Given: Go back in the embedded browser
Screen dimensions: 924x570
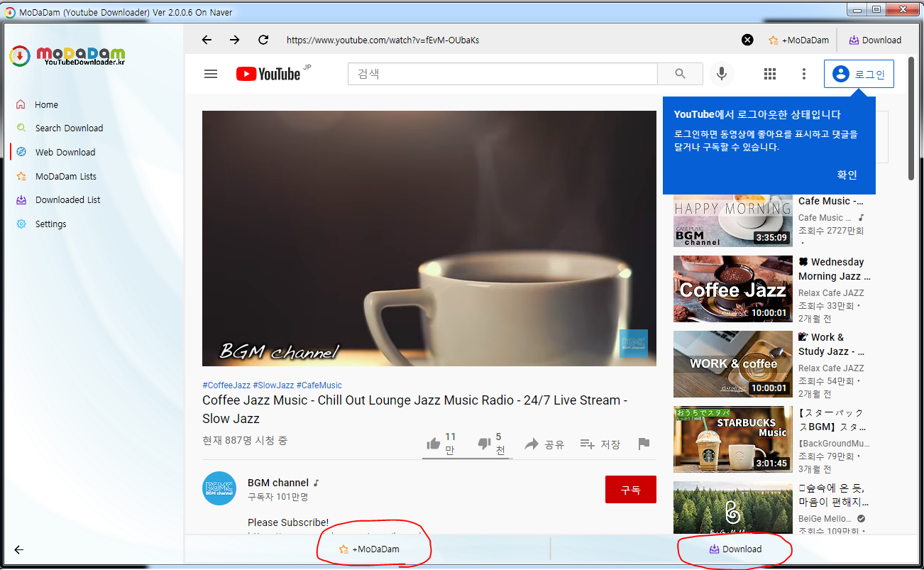Looking at the screenshot, I should [207, 40].
